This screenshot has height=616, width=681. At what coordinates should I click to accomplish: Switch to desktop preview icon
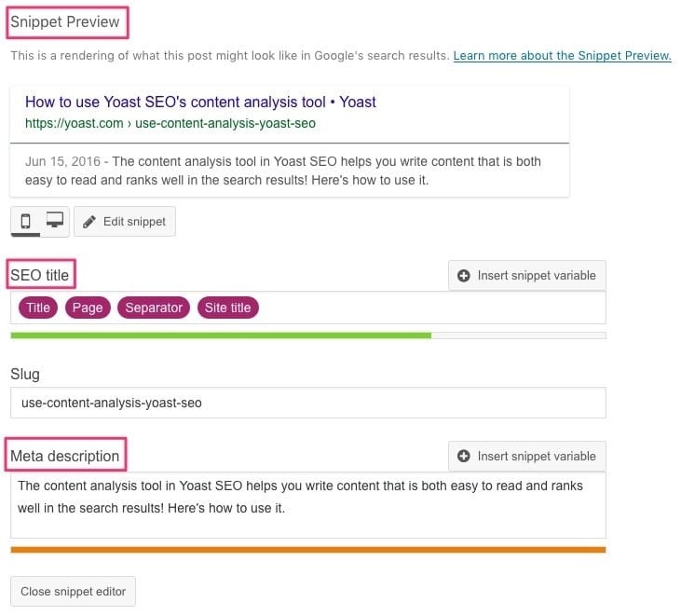coord(55,220)
